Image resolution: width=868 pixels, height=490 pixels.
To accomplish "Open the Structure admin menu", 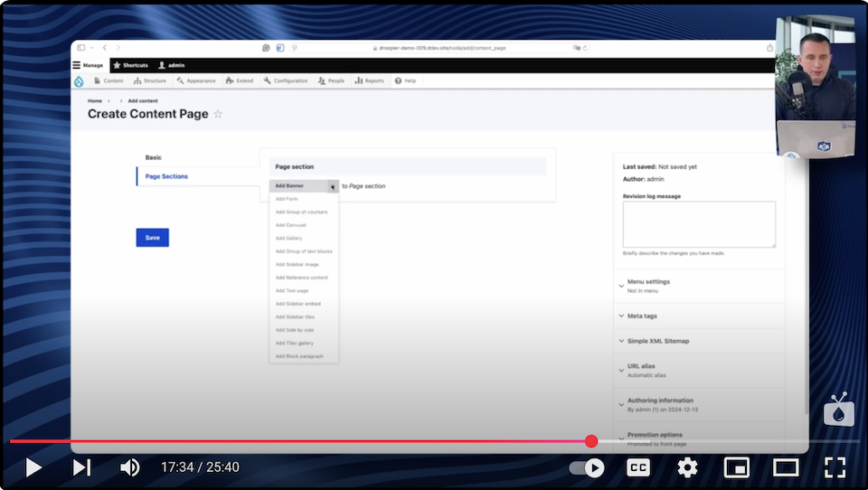I will pos(150,80).
